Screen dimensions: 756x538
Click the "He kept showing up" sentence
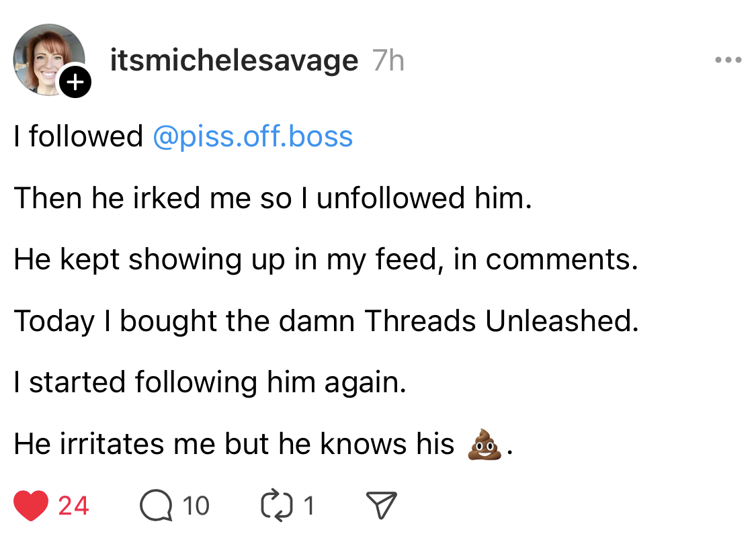tap(326, 259)
